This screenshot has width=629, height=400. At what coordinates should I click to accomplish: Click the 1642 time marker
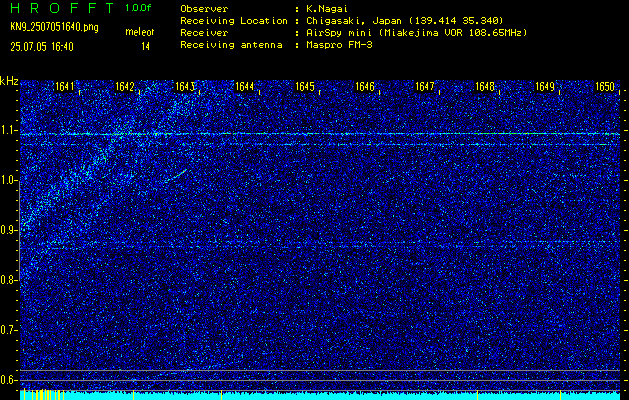point(124,86)
